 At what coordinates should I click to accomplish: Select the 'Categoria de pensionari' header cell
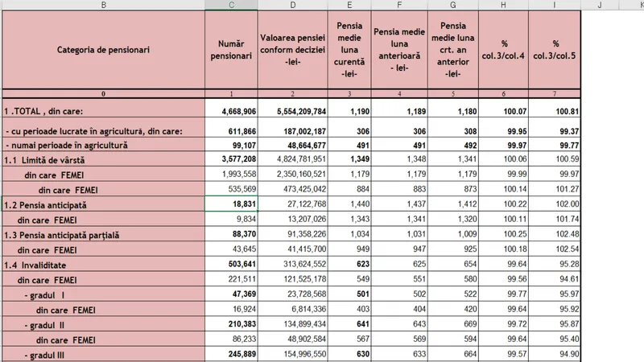(x=103, y=50)
